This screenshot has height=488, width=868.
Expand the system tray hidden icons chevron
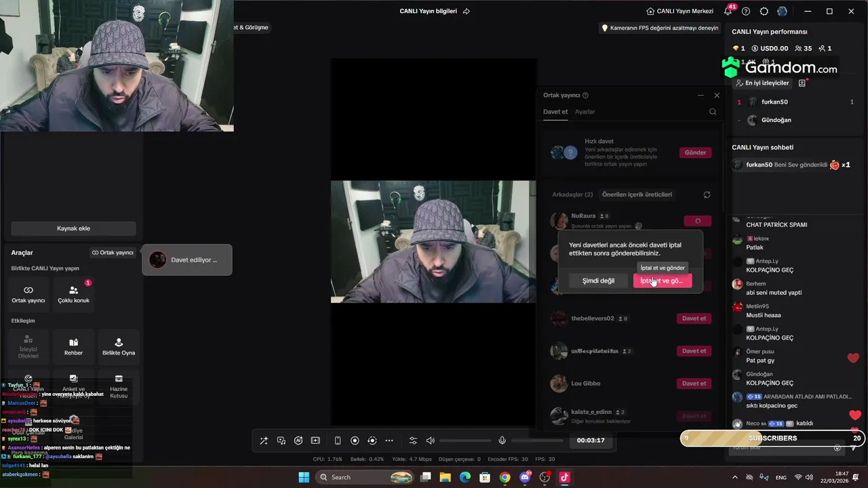735,477
